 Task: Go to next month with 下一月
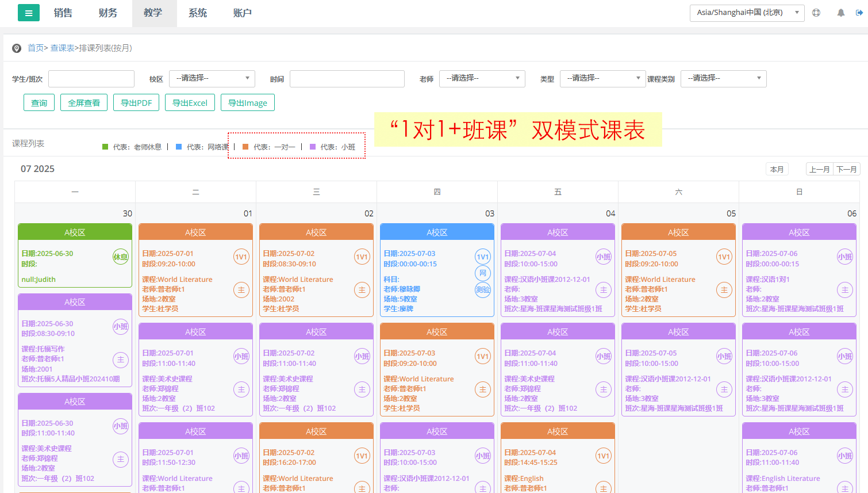coord(847,169)
